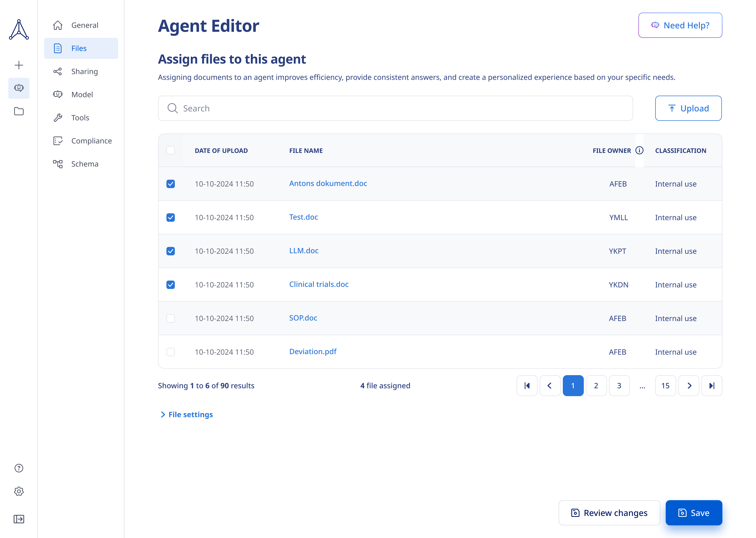Click the help question mark icon
This screenshot has height=538, width=756.
point(19,468)
